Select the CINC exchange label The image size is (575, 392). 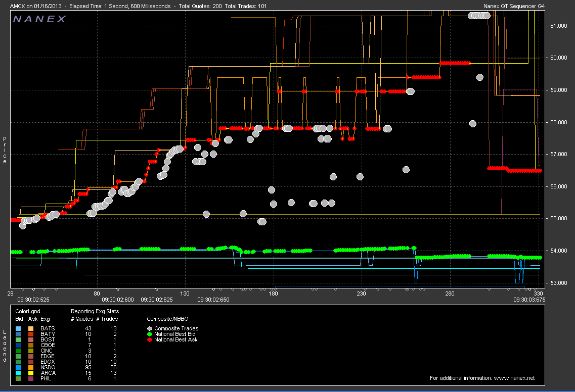click(47, 351)
